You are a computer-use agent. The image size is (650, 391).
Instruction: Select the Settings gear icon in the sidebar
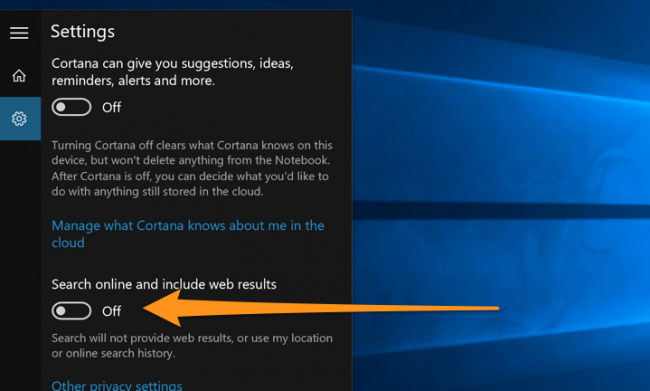19,119
